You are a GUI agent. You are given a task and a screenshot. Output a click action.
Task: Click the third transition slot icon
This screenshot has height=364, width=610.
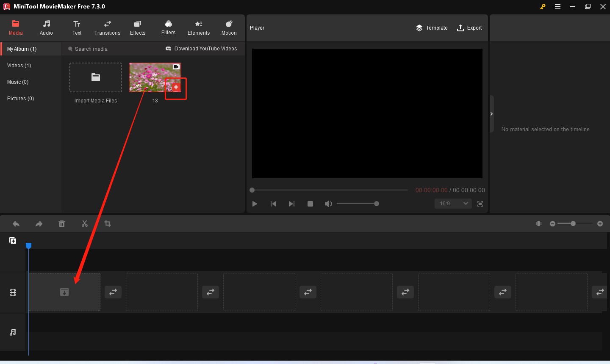[x=308, y=292]
